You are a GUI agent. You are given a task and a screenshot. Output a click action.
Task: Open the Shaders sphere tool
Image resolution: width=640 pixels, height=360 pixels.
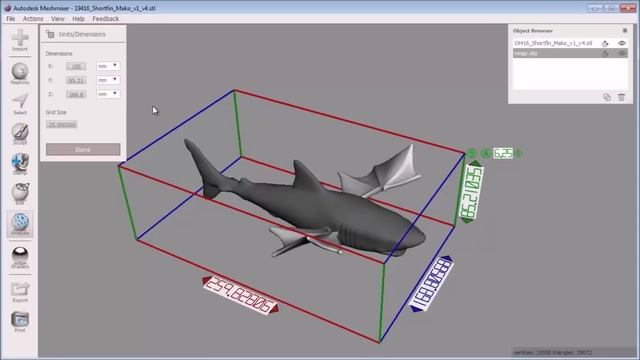click(x=20, y=257)
